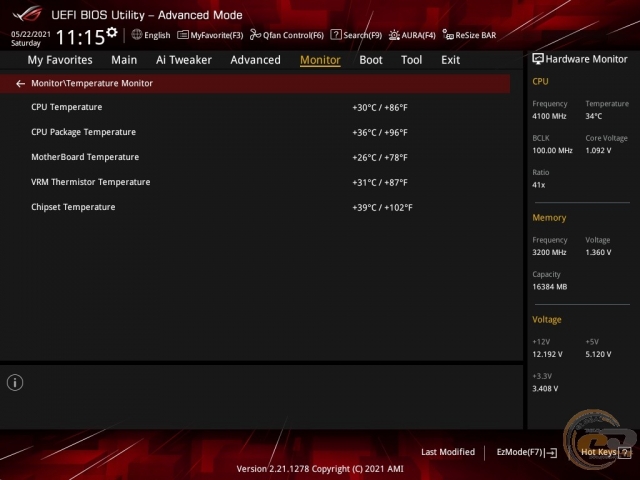Select the MotherBoard Temperature row
The image size is (640, 480).
coord(255,157)
